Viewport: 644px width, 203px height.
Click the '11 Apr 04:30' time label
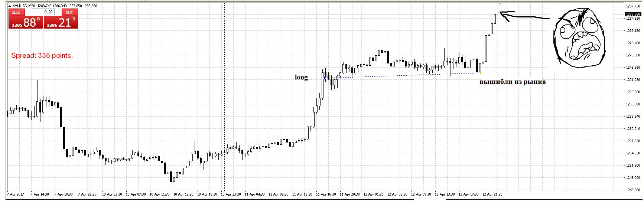(254, 194)
